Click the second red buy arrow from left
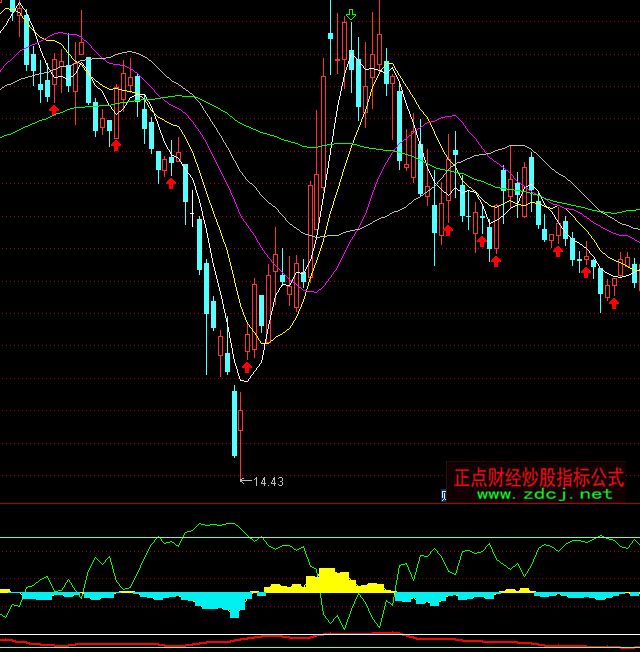 (x=116, y=145)
